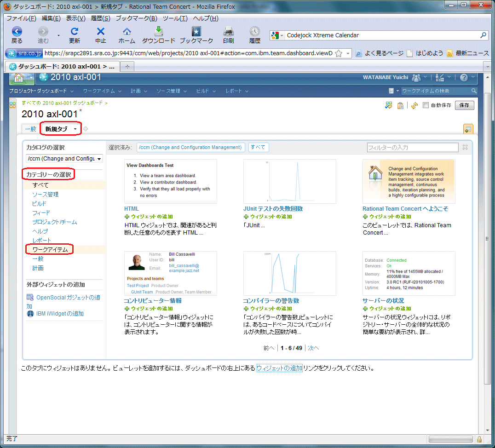Open the 編集(E) menu
Image resolution: width=495 pixels, height=448 pixels.
51,18
